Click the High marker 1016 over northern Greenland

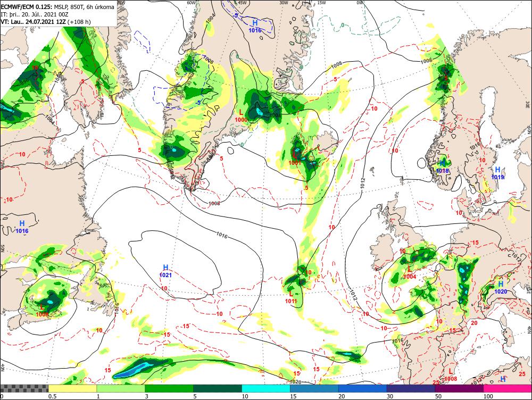255,26
